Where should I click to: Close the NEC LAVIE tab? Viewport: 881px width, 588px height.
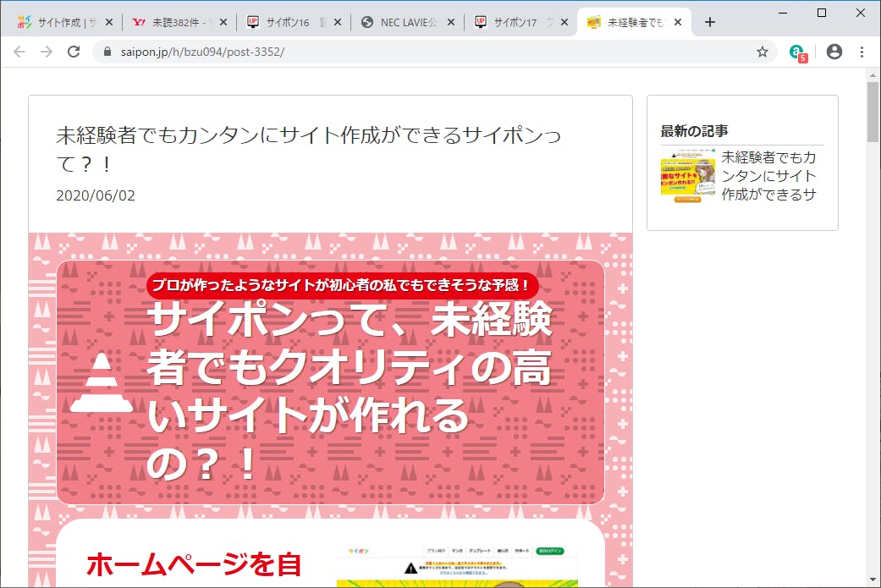(450, 23)
